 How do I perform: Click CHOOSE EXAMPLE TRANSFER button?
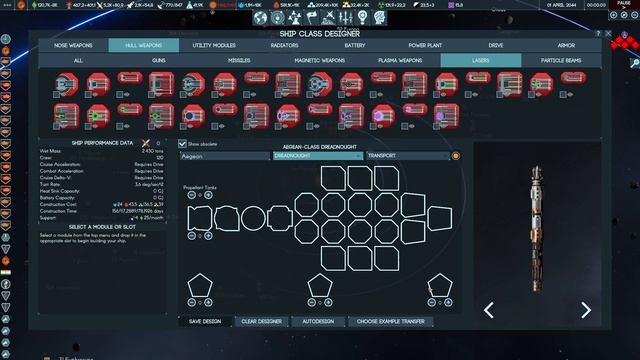click(x=391, y=322)
